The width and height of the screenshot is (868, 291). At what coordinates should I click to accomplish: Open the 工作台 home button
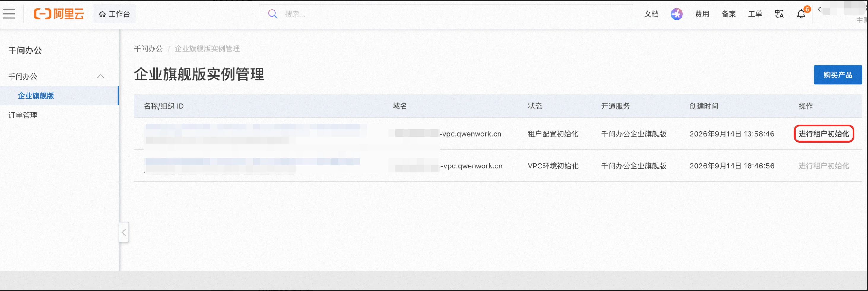pos(114,14)
